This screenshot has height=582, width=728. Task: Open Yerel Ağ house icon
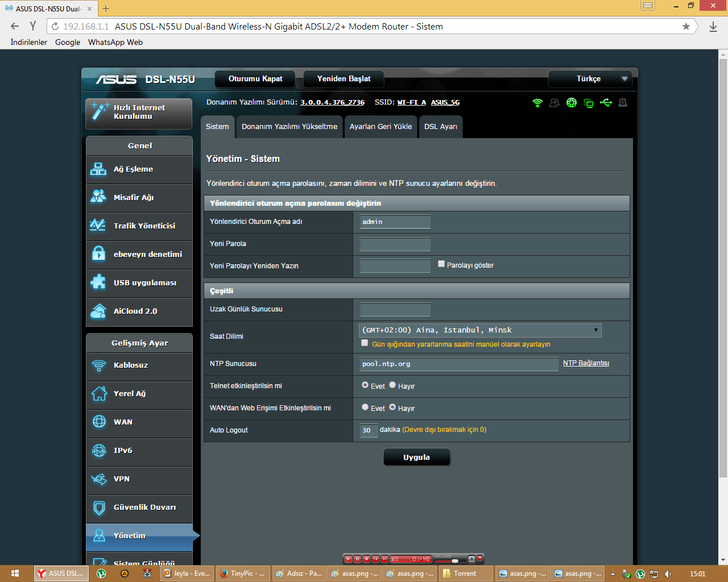pyautogui.click(x=99, y=393)
